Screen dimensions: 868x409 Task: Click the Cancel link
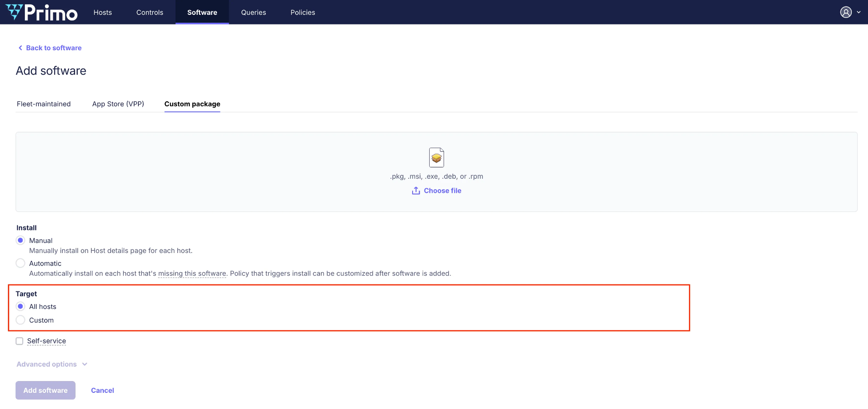click(x=102, y=390)
